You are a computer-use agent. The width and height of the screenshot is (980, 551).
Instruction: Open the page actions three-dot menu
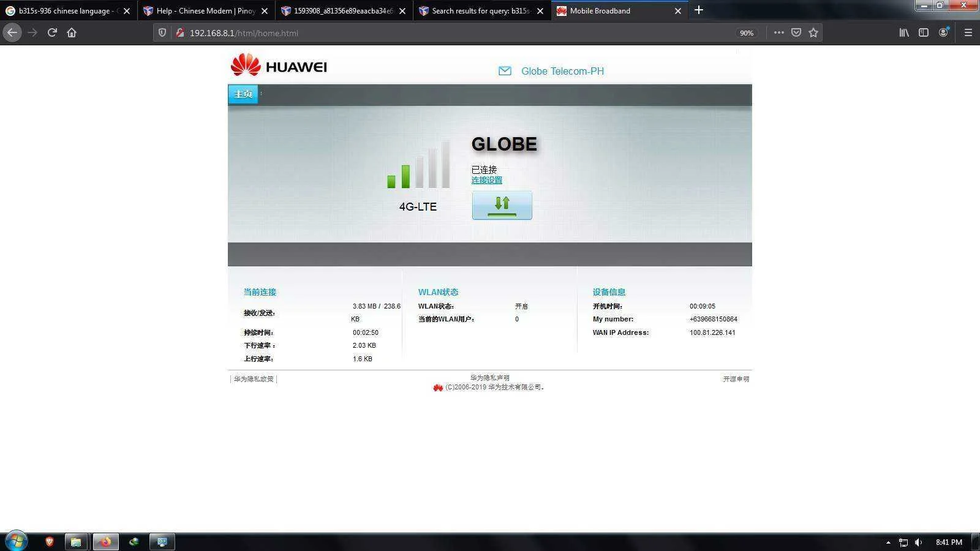click(778, 32)
